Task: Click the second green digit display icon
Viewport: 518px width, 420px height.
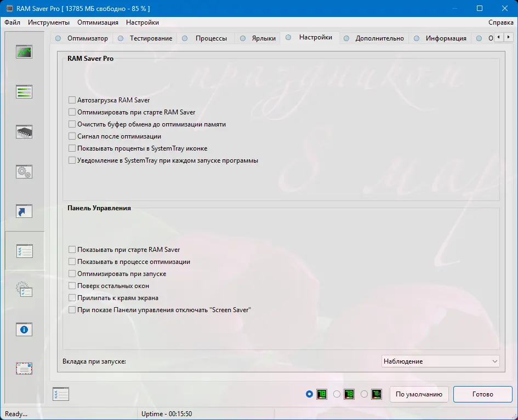Action: tap(349, 394)
